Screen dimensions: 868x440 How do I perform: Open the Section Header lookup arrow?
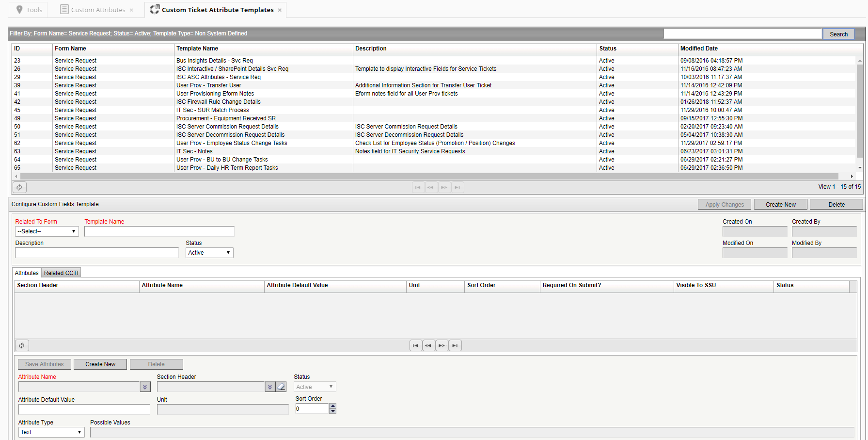tap(270, 386)
